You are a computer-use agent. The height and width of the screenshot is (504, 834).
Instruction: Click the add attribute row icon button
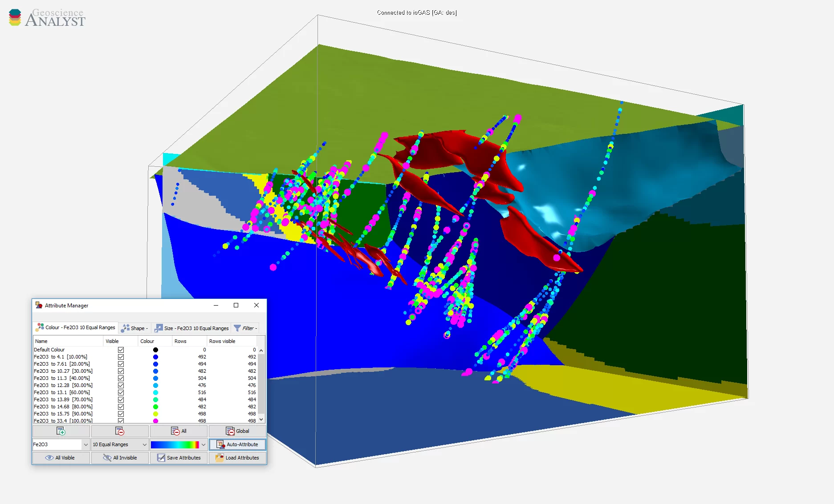pos(61,431)
